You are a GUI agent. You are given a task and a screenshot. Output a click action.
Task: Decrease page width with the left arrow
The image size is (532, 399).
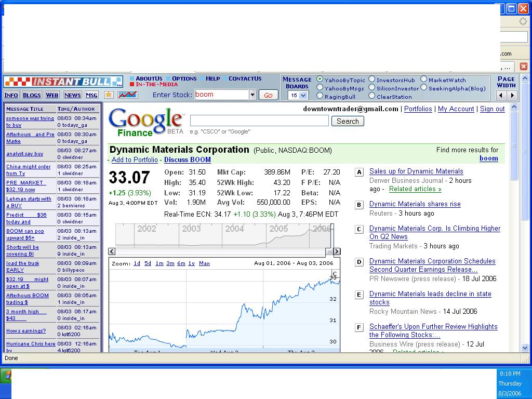click(501, 96)
